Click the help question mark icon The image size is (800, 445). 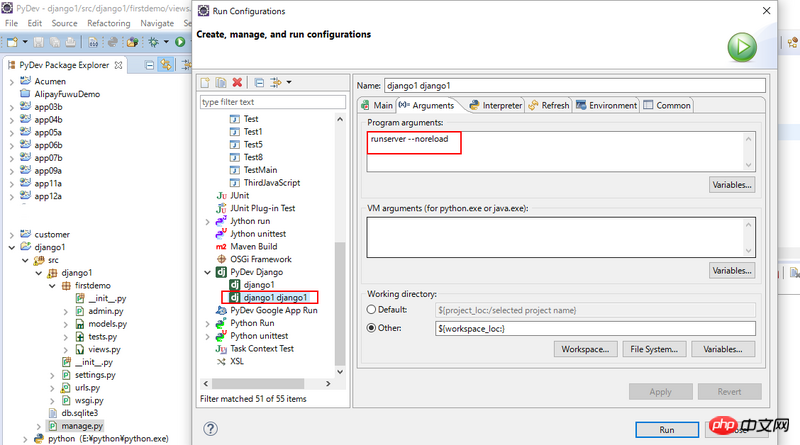[210, 429]
